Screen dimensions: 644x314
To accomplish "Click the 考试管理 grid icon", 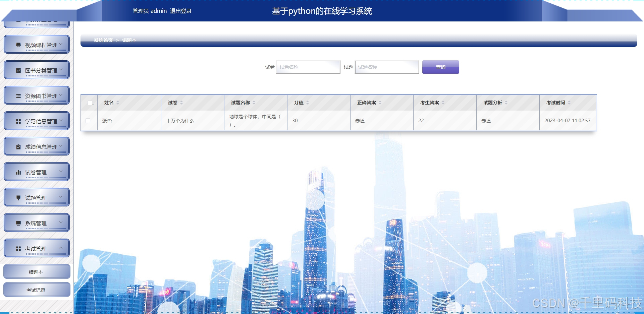I will tap(18, 249).
